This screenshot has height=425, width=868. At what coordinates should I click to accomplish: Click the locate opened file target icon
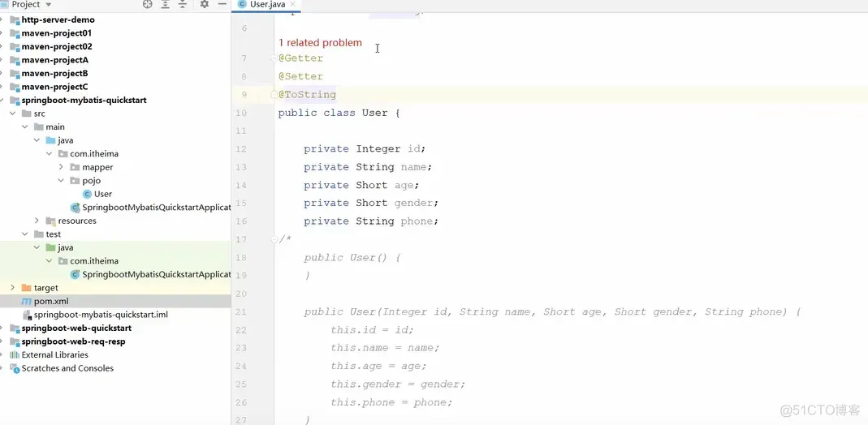[147, 4]
